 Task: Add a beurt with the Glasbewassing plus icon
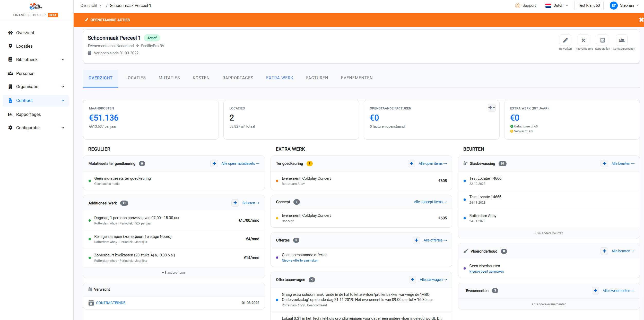tap(604, 163)
